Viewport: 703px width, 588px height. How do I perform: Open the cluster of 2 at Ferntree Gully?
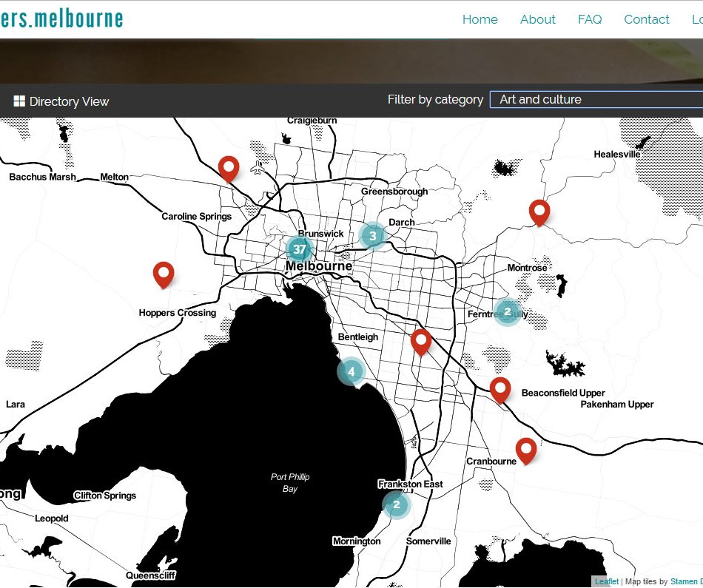507,311
